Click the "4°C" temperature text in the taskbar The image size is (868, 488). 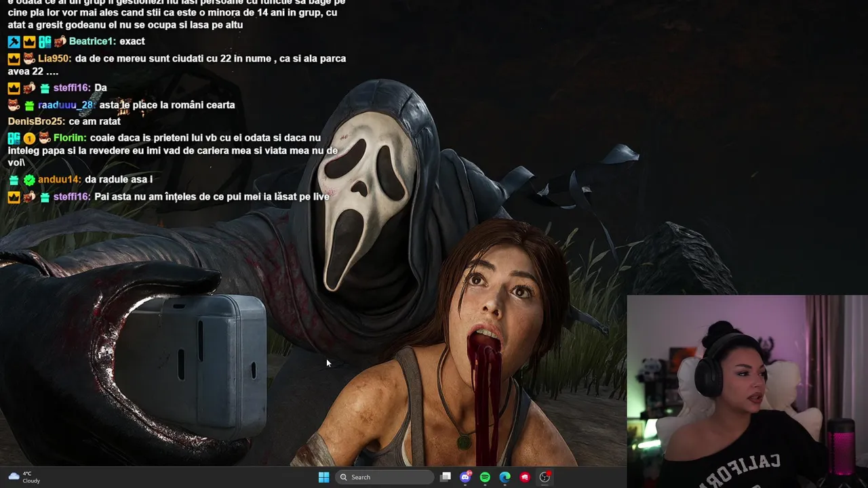pyautogui.click(x=27, y=474)
